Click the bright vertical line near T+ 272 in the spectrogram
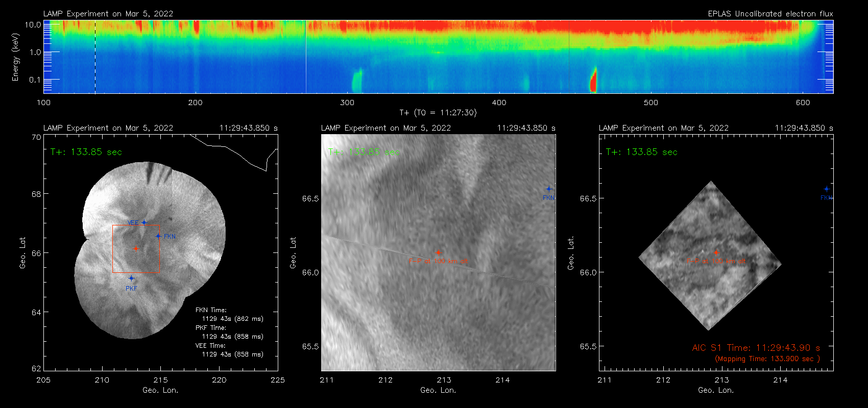This screenshot has height=408, width=868. pyautogui.click(x=306, y=57)
